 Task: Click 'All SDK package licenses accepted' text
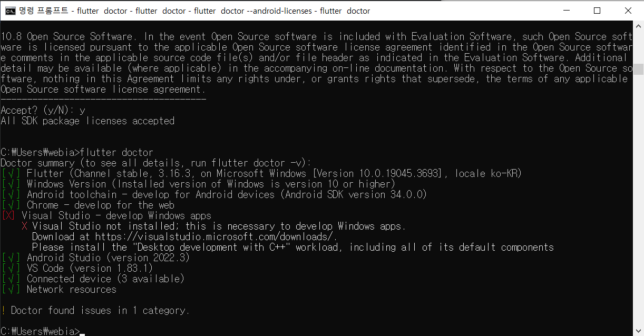click(x=87, y=121)
